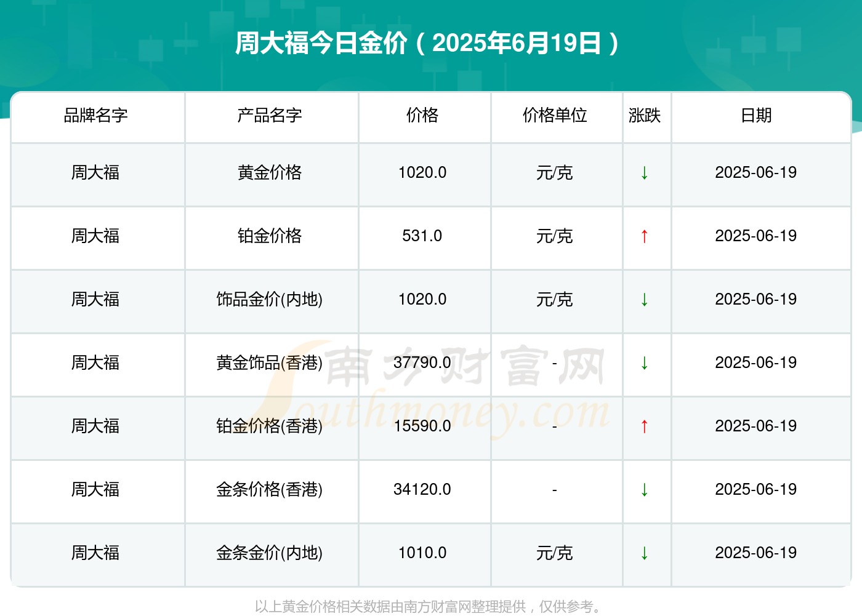Image resolution: width=862 pixels, height=616 pixels.
Task: Click the price value 37790.0
Action: (422, 362)
